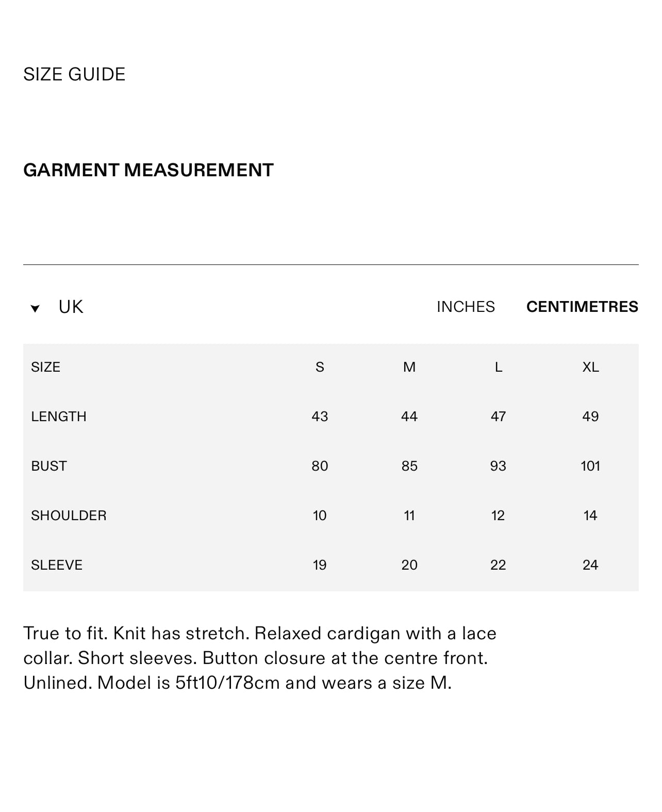The height and width of the screenshot is (812, 662).
Task: Click the XL bust value 101
Action: [590, 466]
